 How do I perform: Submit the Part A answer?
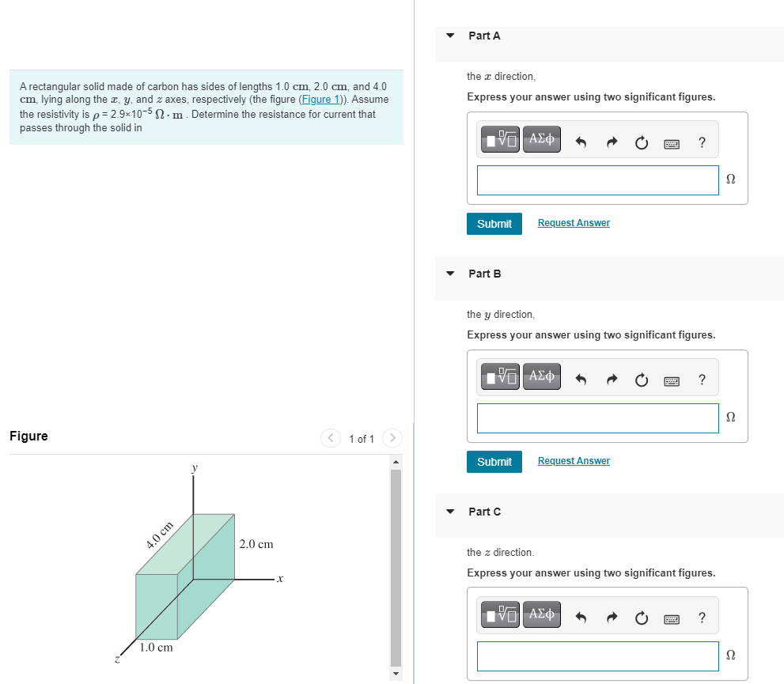point(494,224)
